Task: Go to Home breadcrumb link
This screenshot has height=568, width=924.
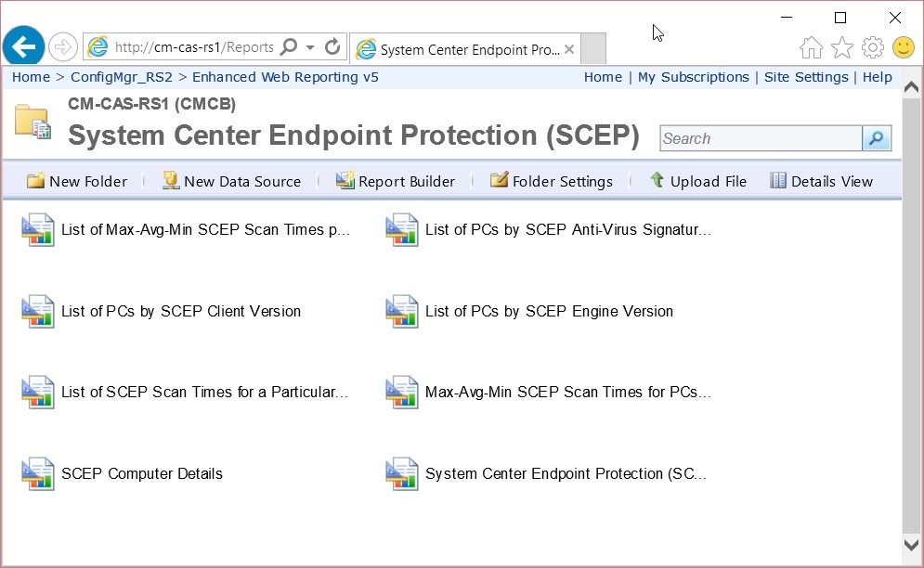Action: click(x=32, y=77)
